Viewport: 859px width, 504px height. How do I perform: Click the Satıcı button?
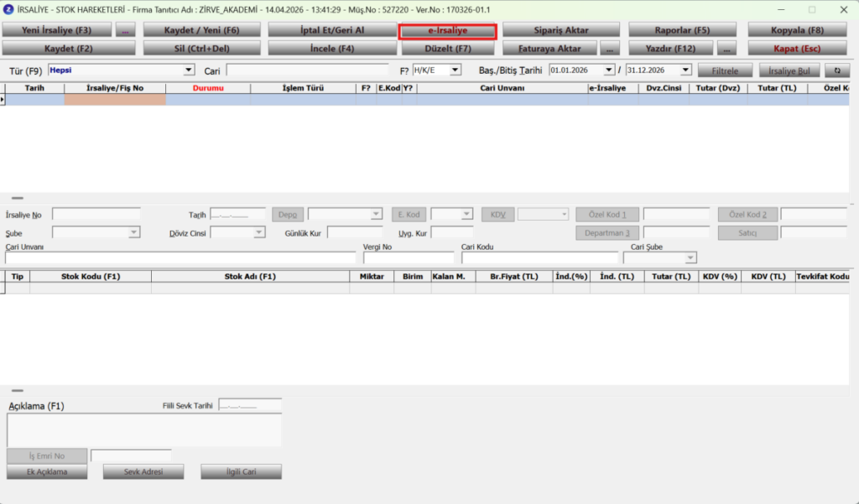point(747,233)
